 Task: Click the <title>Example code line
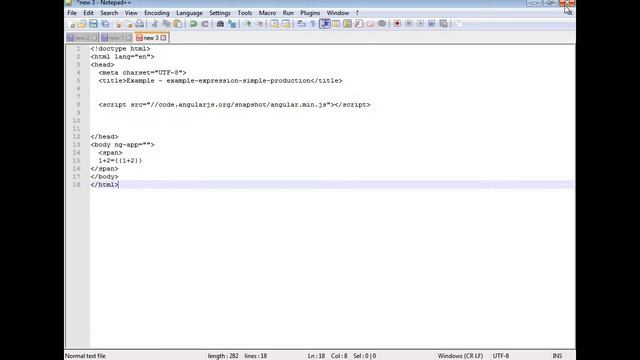pyautogui.click(x=220, y=80)
